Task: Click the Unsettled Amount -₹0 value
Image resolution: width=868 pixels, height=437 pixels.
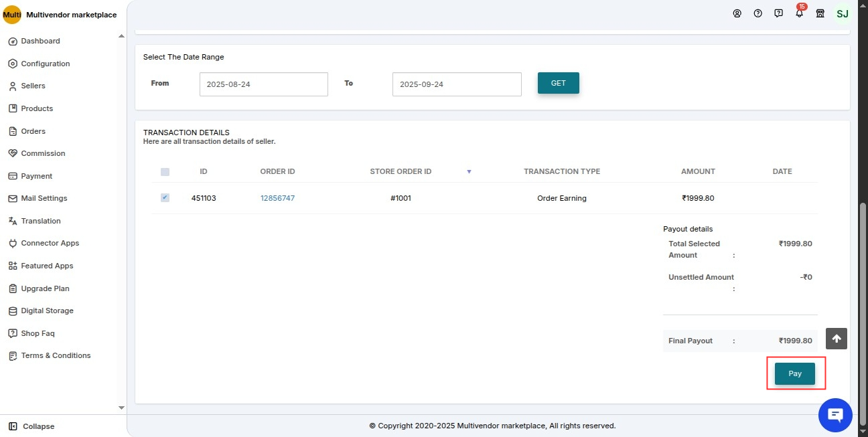Action: click(806, 277)
